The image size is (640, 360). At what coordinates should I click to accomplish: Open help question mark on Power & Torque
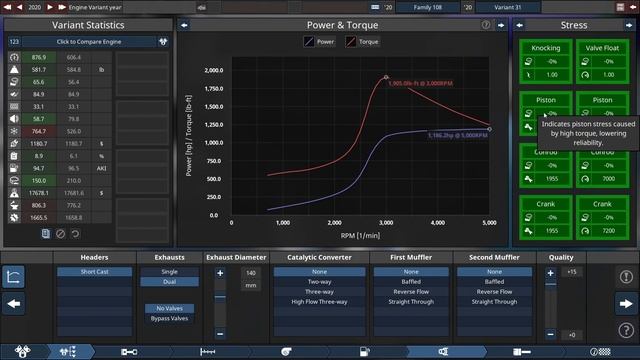[x=486, y=25]
